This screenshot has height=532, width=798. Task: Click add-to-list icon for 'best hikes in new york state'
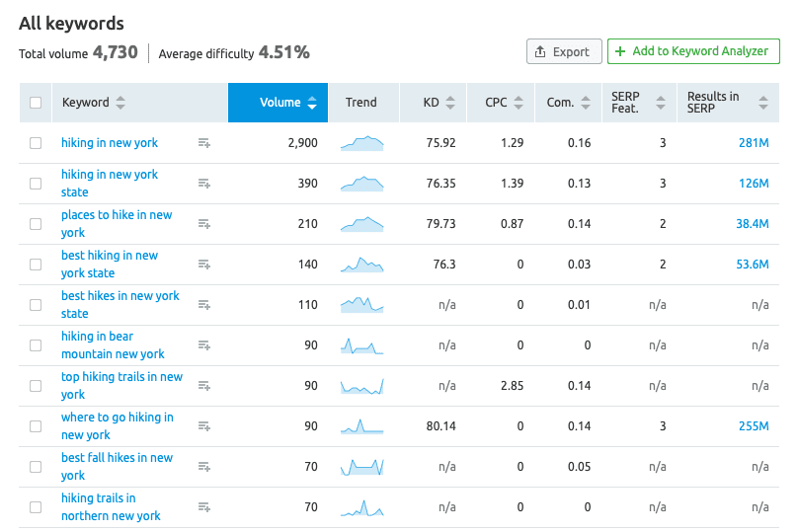[x=204, y=305]
